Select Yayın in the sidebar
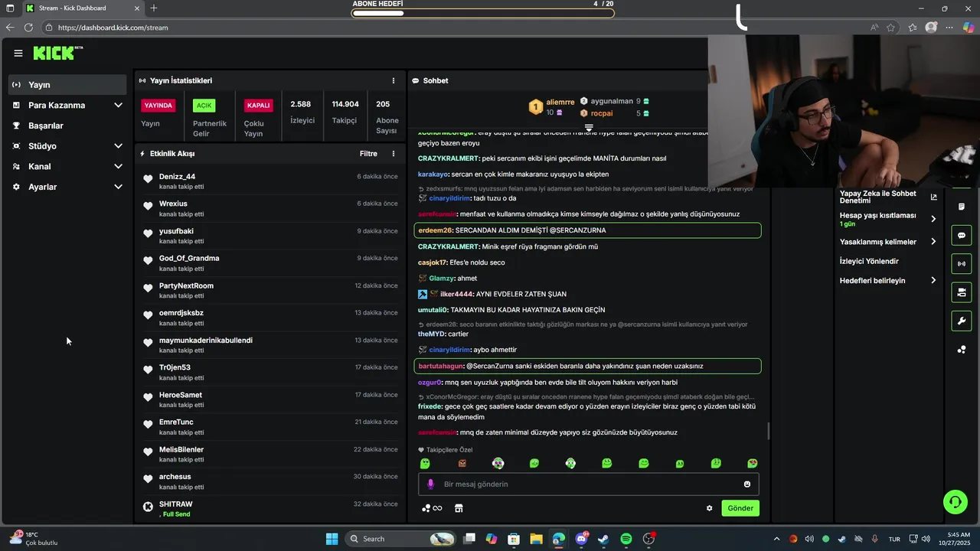 [67, 85]
